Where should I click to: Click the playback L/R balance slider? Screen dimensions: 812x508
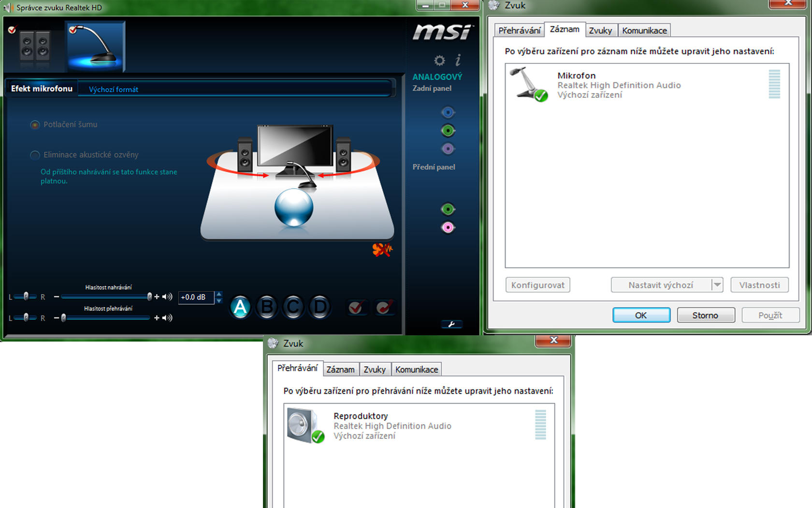point(26,317)
